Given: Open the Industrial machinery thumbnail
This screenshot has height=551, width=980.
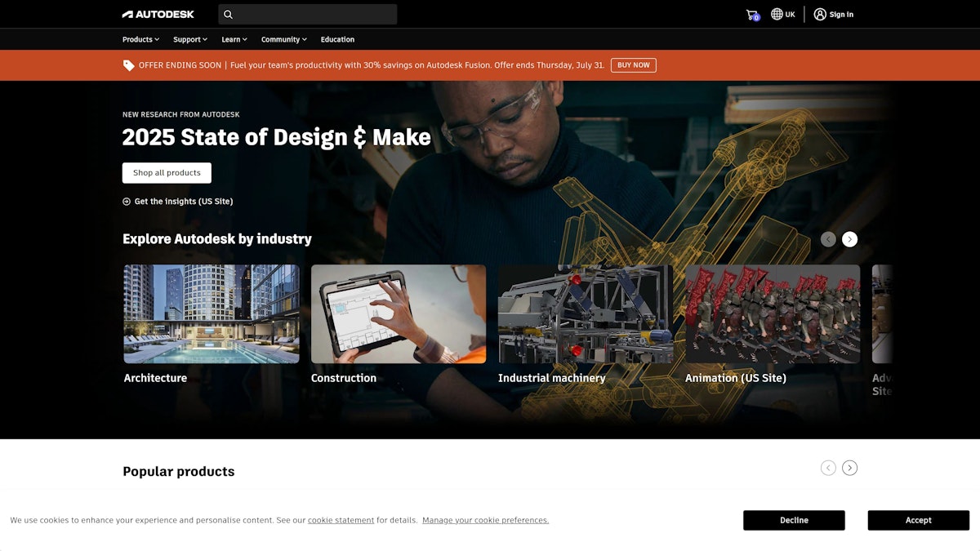Looking at the screenshot, I should coord(586,313).
